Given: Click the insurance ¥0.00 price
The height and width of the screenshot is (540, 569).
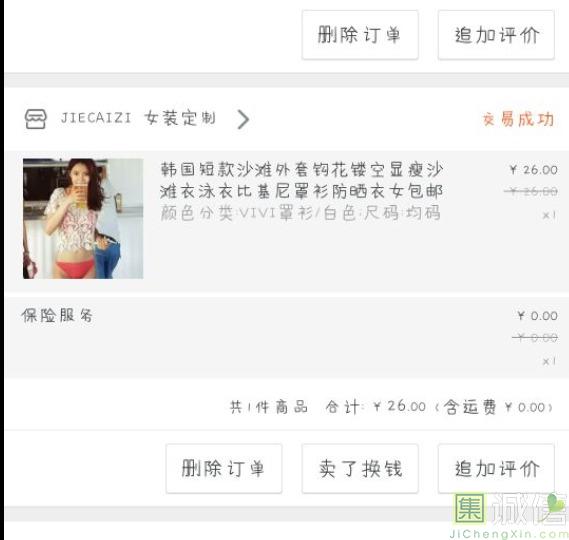Looking at the screenshot, I should (537, 316).
